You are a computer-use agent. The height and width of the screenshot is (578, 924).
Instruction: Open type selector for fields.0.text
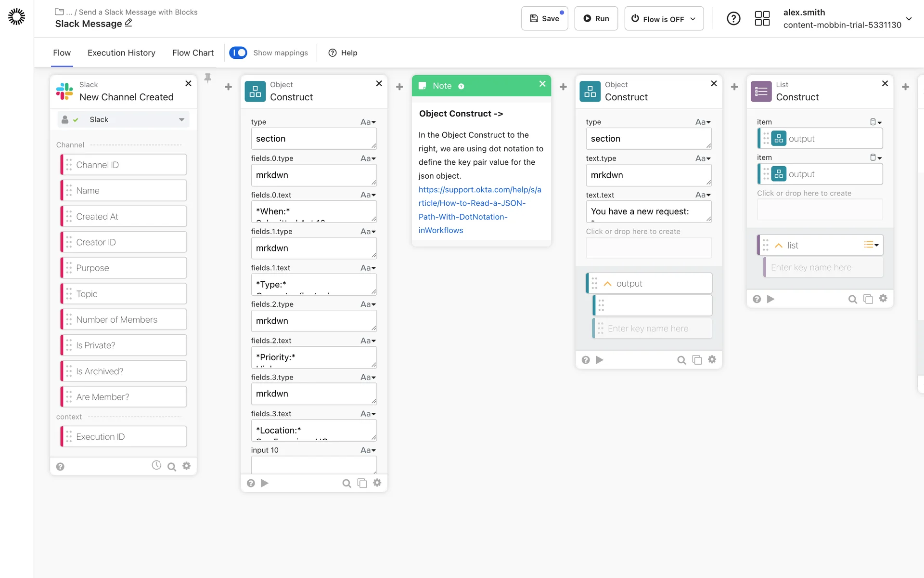click(368, 195)
